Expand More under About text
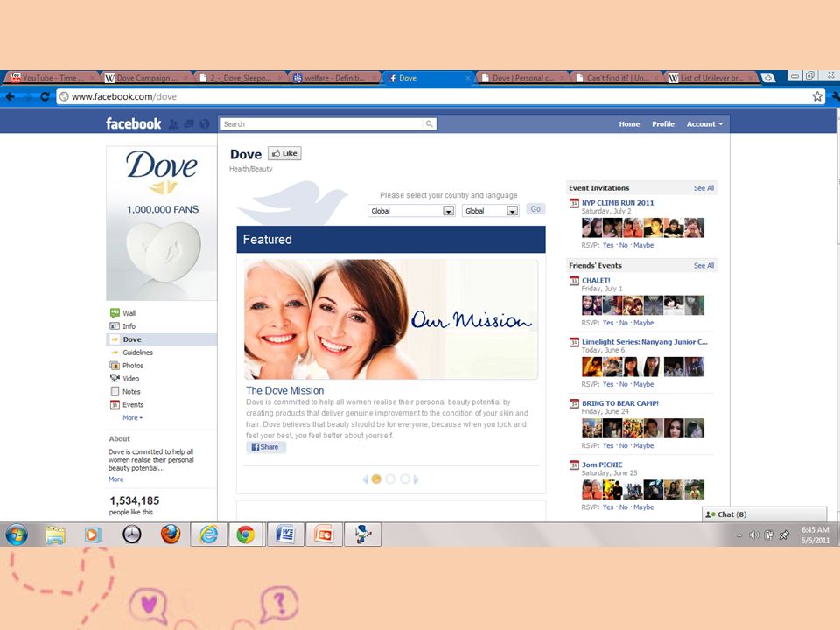Viewport: 840px width, 630px height. pyautogui.click(x=115, y=479)
